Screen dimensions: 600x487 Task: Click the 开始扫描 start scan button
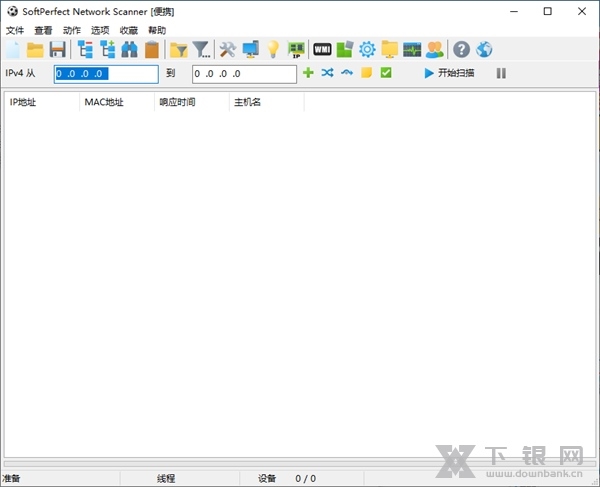pos(449,73)
